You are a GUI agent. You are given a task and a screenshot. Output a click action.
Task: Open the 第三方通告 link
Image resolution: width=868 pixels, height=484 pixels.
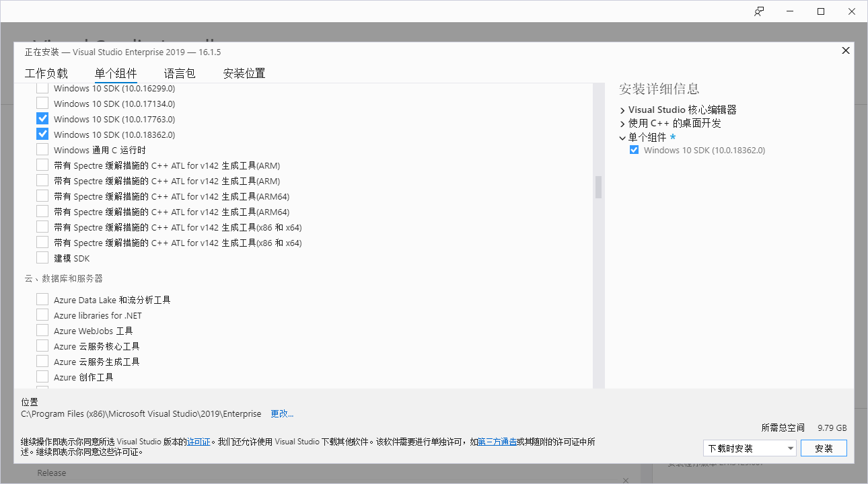coord(497,442)
